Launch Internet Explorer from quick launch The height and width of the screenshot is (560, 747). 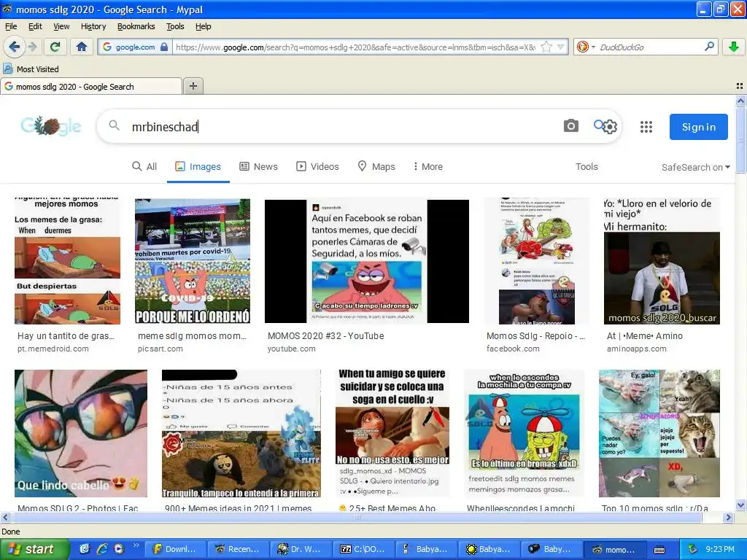click(x=102, y=549)
